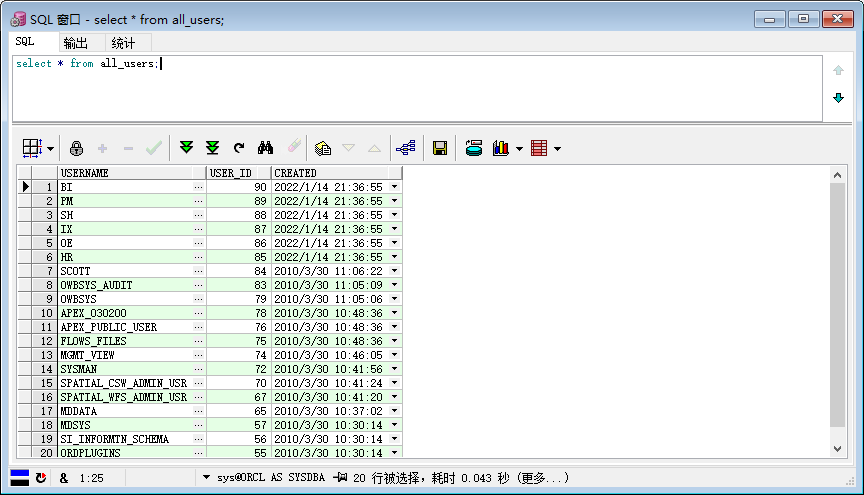Open date dropdown in HR row
Image resolution: width=864 pixels, height=495 pixels.
395,257
